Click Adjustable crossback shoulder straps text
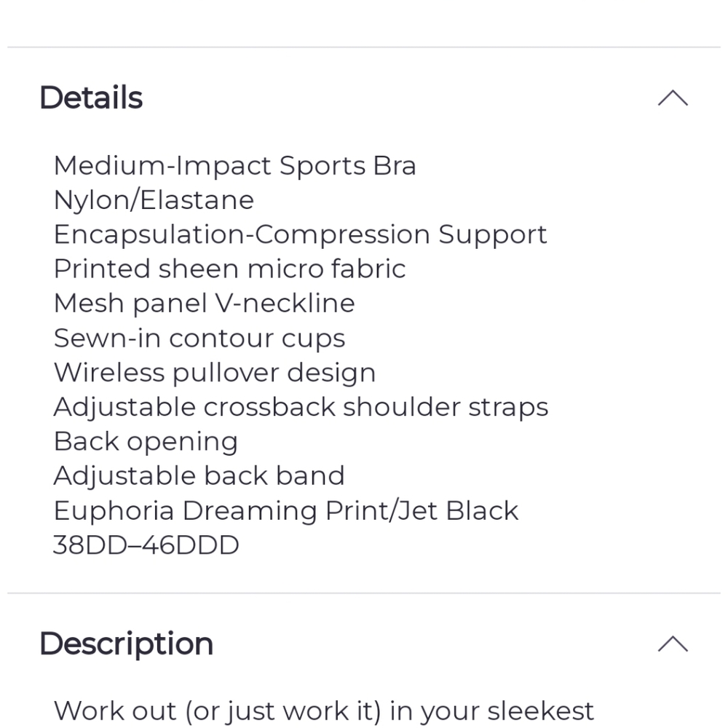Screen dimensions: 728x728 301,406
